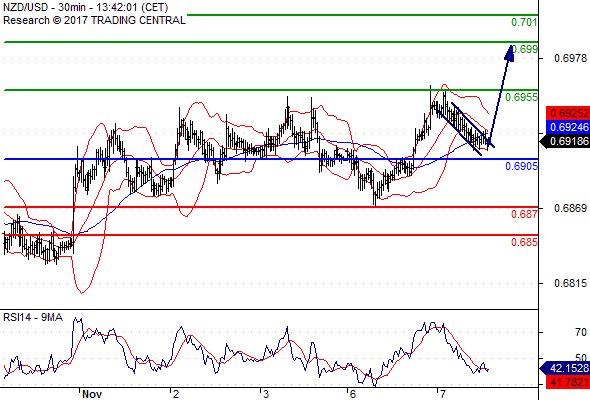Image resolution: width=590 pixels, height=400 pixels.
Task: Click the 0.6978 price axis label
Action: (x=570, y=58)
